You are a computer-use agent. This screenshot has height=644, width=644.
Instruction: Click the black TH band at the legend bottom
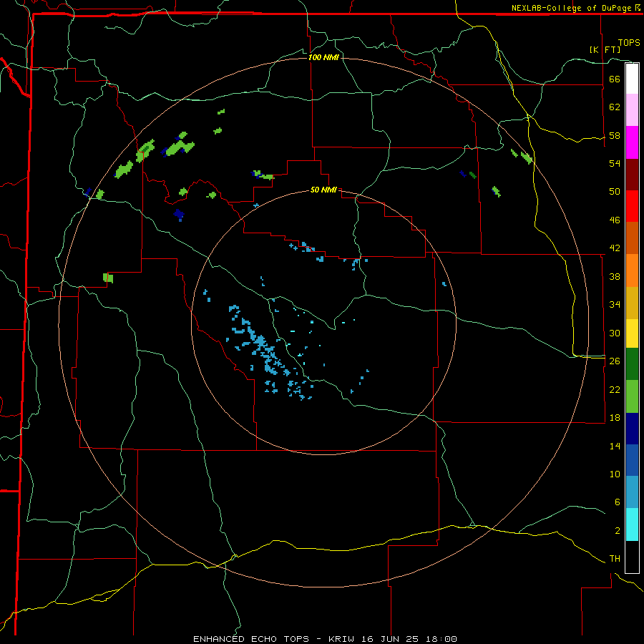click(x=632, y=557)
